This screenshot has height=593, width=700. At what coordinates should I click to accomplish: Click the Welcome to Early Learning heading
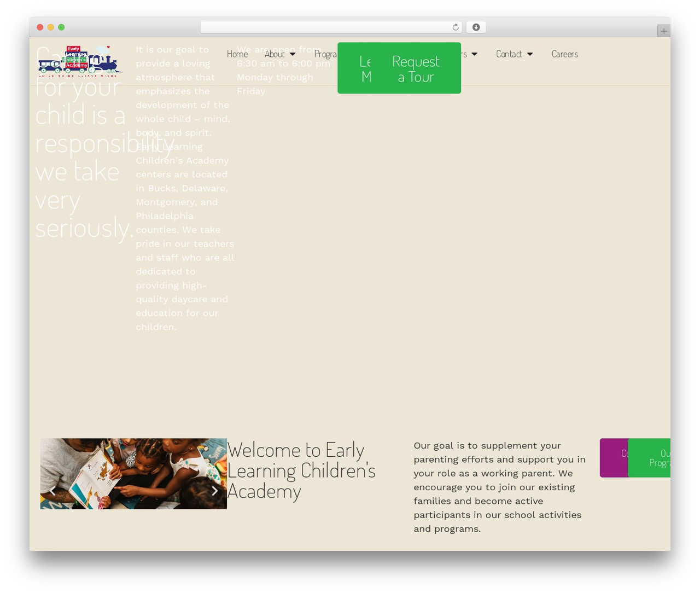pos(301,470)
